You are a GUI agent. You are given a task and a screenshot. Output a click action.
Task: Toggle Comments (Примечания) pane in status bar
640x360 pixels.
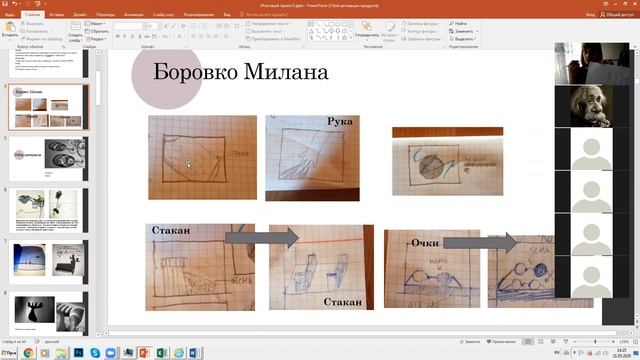coord(501,341)
